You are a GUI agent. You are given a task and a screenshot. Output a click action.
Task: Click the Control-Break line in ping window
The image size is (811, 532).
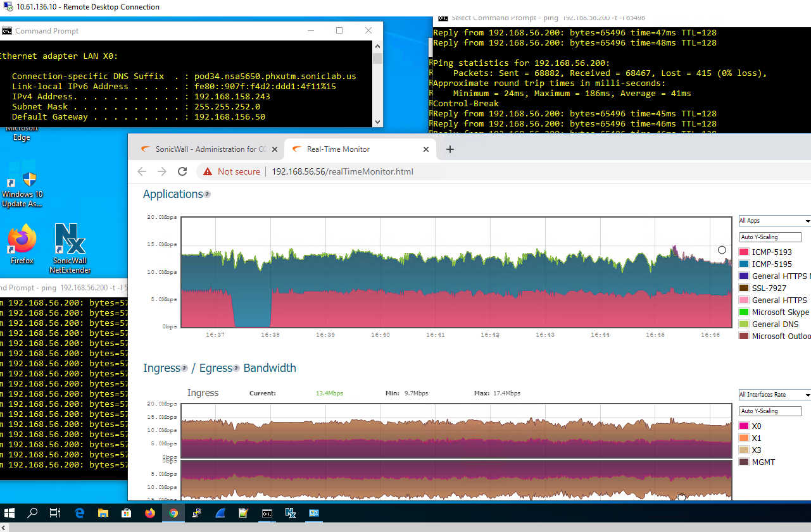click(466, 104)
